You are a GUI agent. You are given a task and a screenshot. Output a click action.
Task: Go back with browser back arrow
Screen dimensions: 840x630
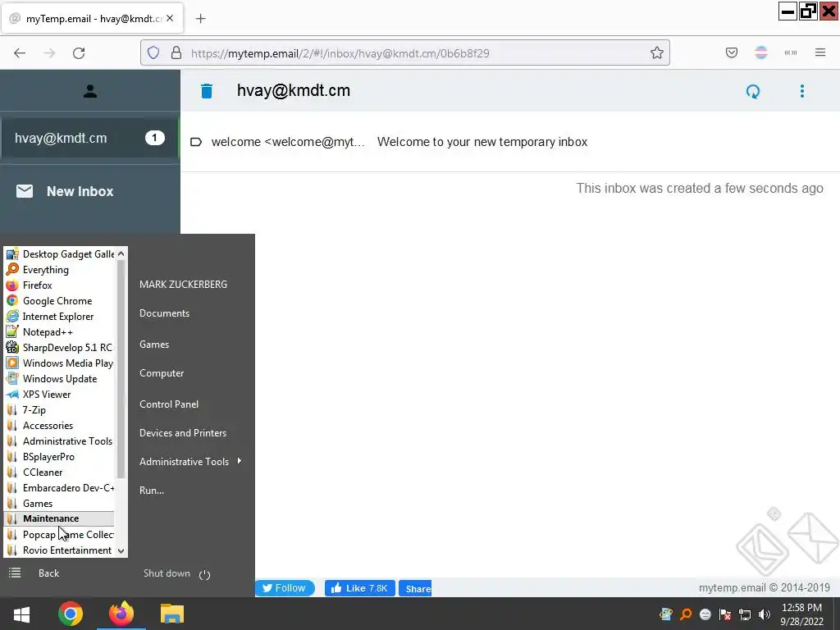pyautogui.click(x=20, y=52)
